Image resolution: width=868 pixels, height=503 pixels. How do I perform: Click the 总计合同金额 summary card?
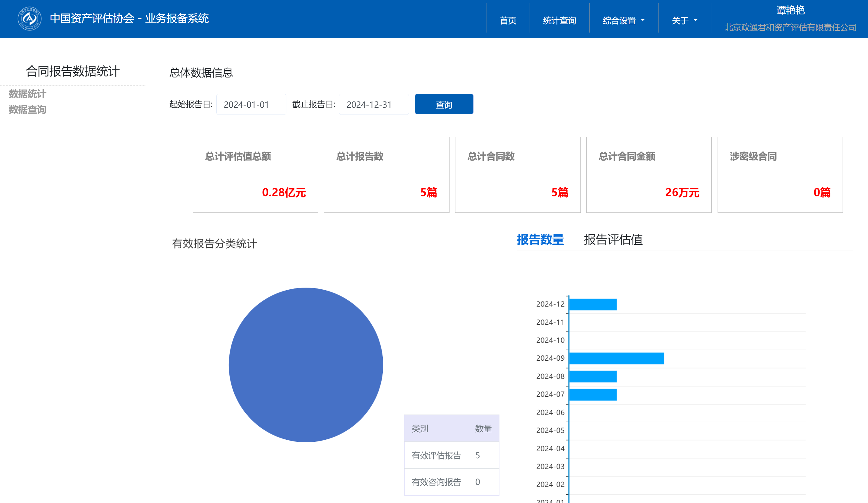click(649, 175)
